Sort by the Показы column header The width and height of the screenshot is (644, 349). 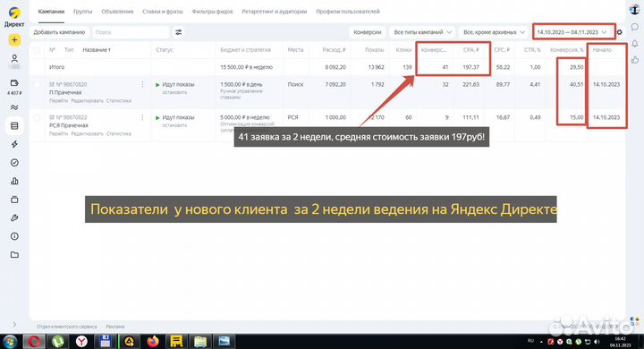click(x=374, y=50)
